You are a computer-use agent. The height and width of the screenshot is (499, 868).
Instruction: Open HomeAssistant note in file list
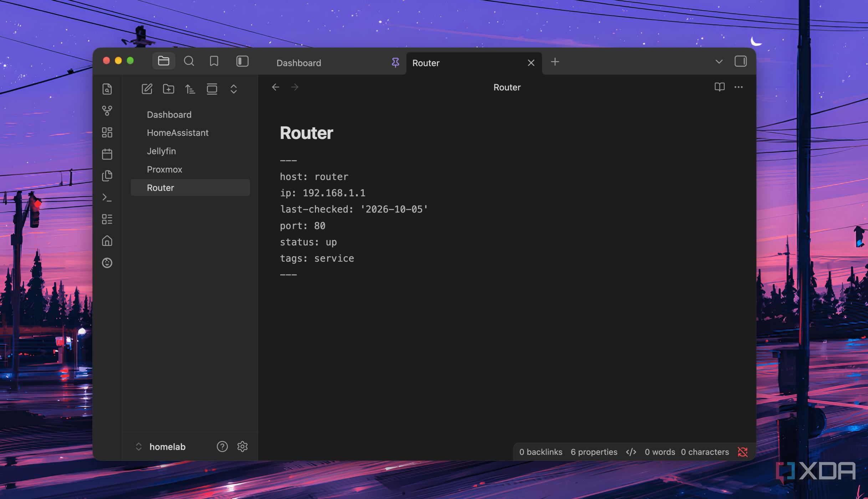[x=190, y=133]
